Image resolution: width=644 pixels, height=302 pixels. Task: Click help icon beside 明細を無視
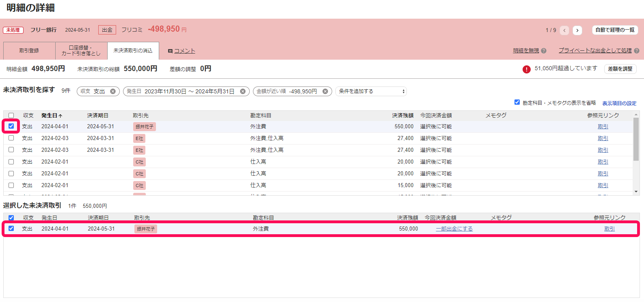[544, 51]
